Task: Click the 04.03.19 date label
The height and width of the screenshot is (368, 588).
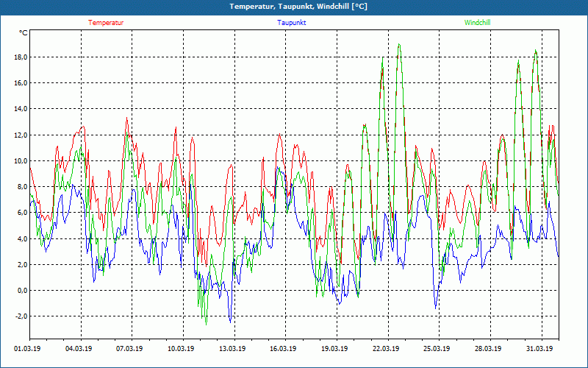Action: click(79, 349)
